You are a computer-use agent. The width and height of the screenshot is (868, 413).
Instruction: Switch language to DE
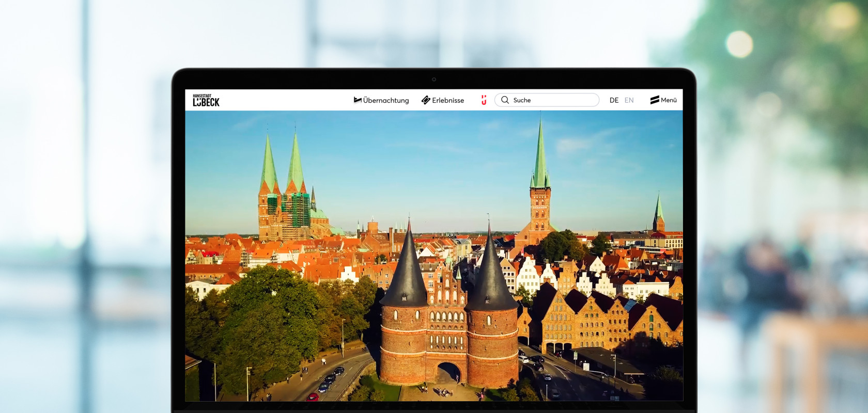click(x=614, y=100)
